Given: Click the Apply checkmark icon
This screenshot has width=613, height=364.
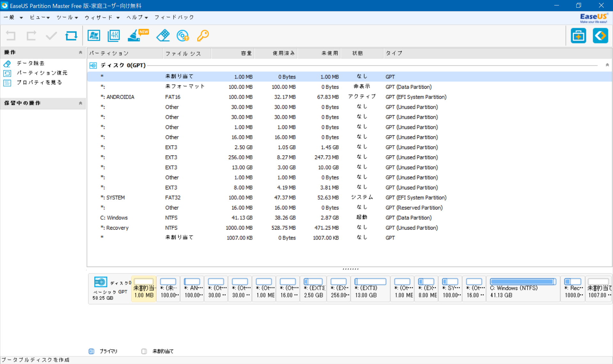Looking at the screenshot, I should pos(51,36).
